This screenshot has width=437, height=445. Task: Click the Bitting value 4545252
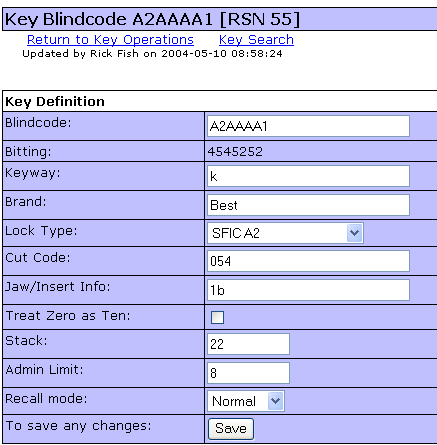coord(235,152)
